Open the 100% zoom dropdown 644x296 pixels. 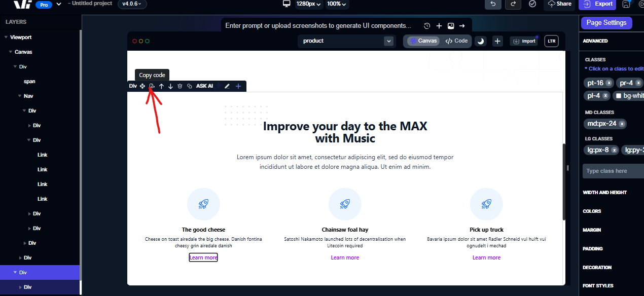pos(337,4)
